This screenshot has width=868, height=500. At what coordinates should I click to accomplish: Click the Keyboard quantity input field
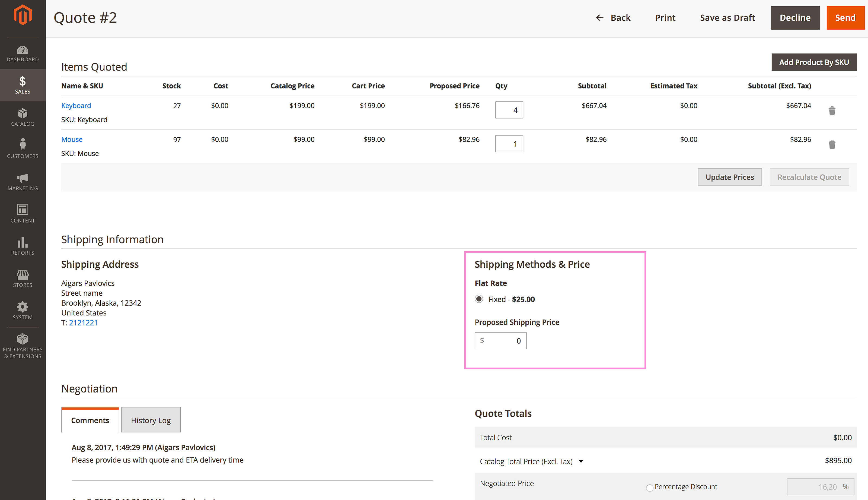[509, 110]
